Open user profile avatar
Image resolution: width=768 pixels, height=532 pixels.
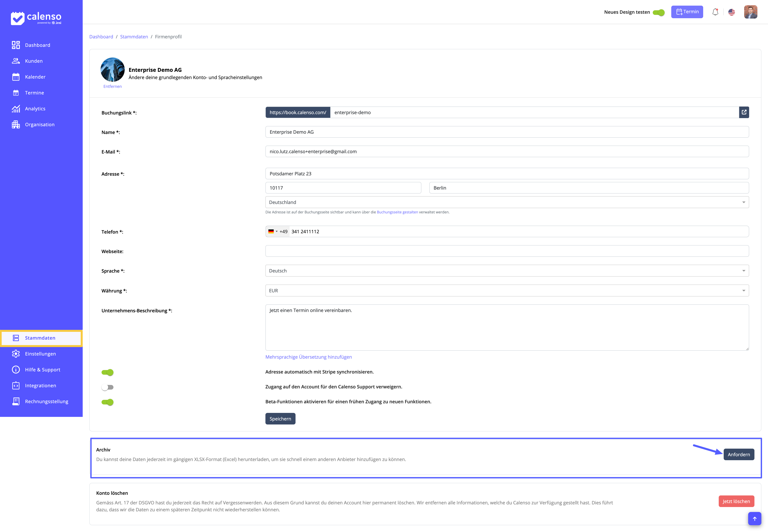(750, 12)
